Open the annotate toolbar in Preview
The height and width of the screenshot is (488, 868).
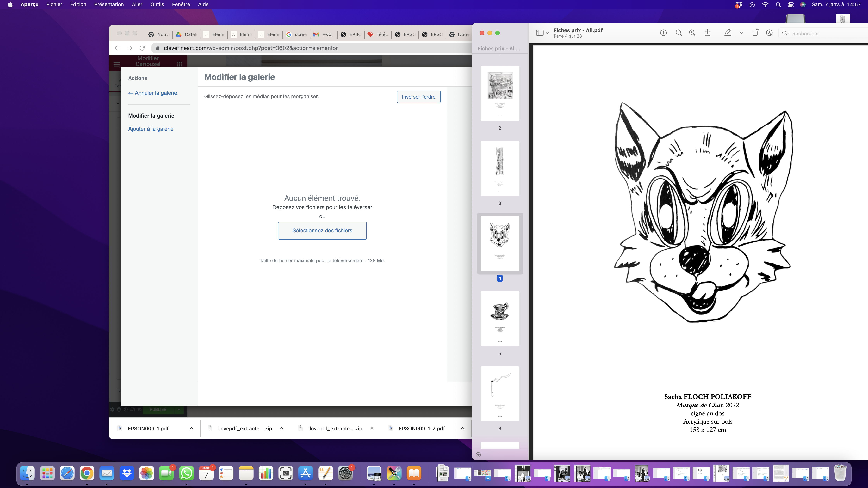coord(769,33)
